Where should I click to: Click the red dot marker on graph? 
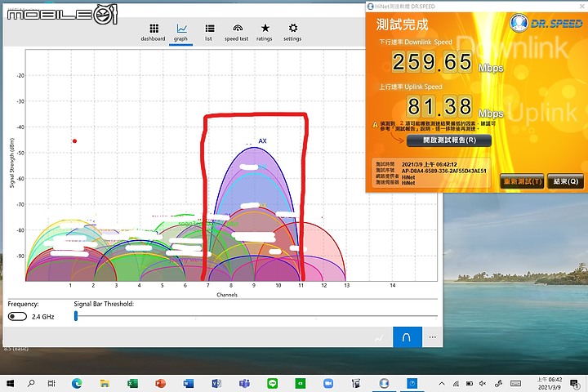[x=74, y=141]
